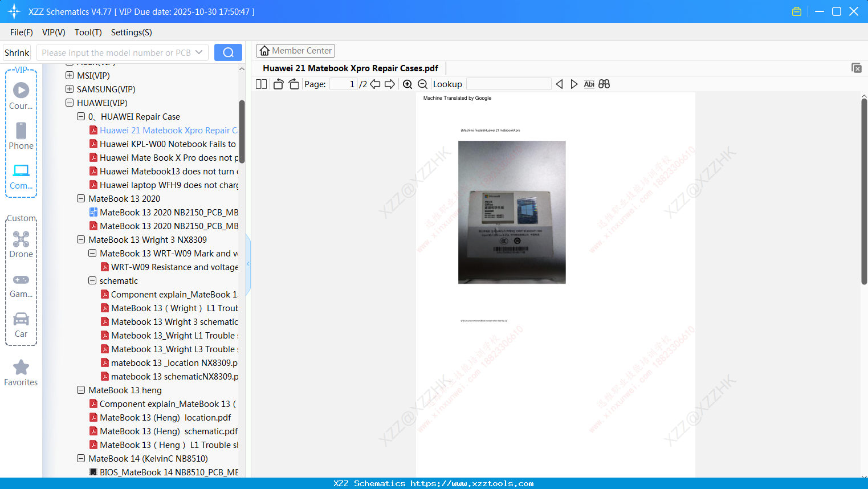Close the PDF document tab panel
This screenshot has height=489, width=868.
(857, 68)
